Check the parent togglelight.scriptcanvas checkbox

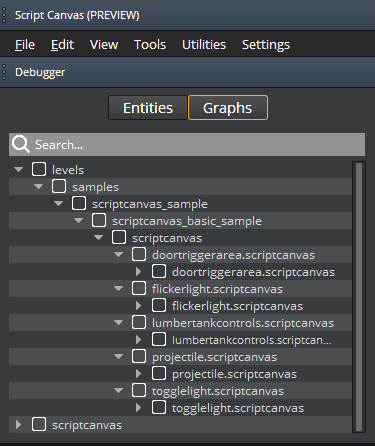coord(139,390)
